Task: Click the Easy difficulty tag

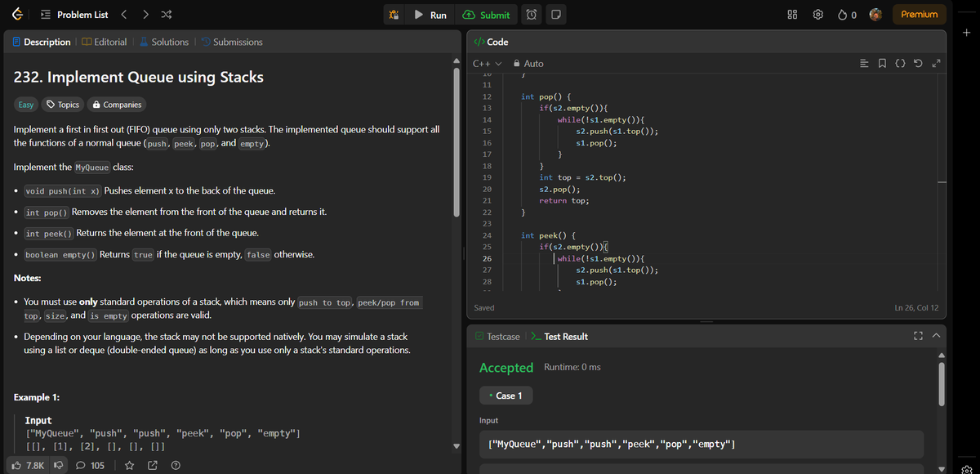Action: click(x=26, y=105)
